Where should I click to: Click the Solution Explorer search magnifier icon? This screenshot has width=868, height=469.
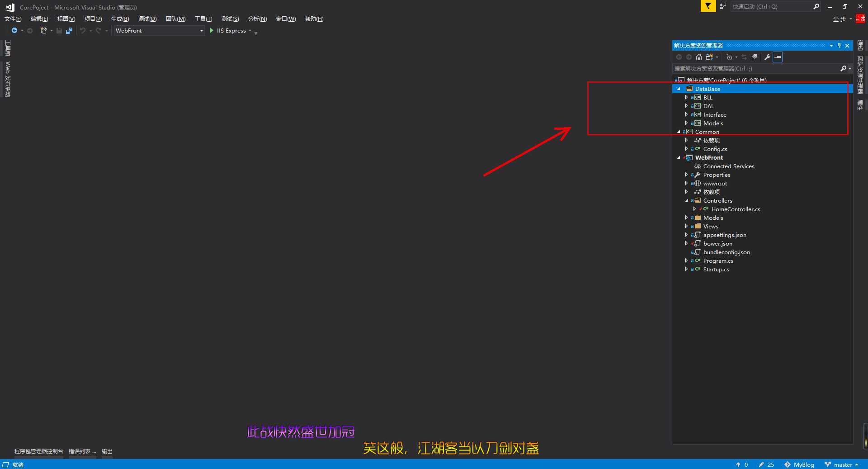click(x=843, y=69)
